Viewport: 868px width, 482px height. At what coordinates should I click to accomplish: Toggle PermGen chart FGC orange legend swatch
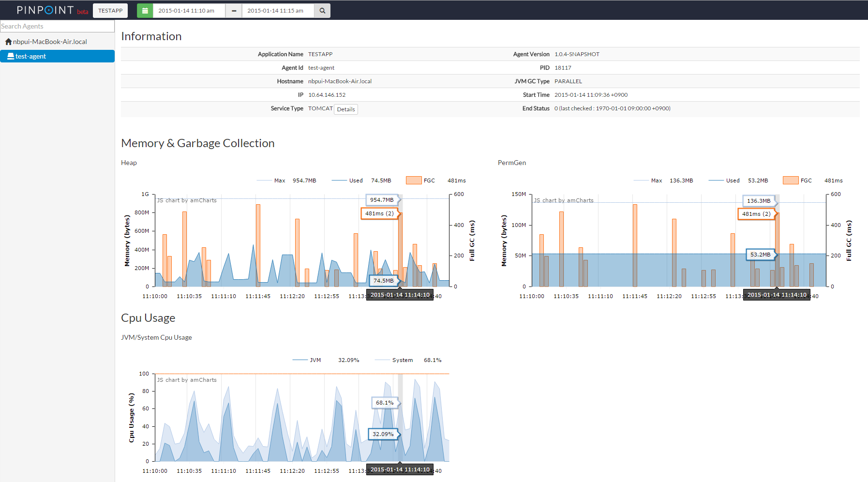791,181
